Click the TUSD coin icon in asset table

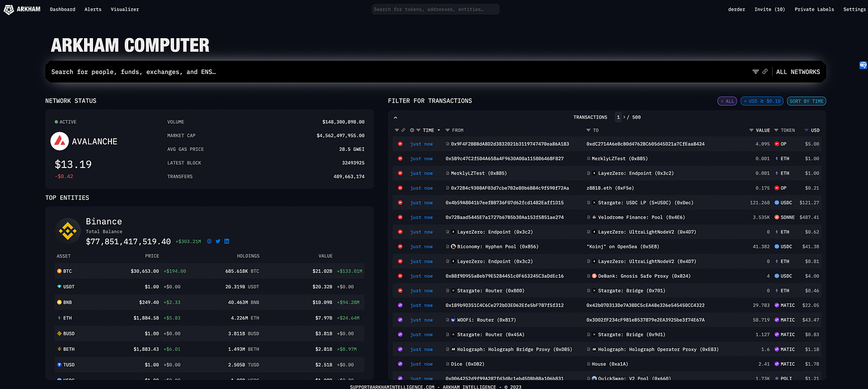click(59, 365)
